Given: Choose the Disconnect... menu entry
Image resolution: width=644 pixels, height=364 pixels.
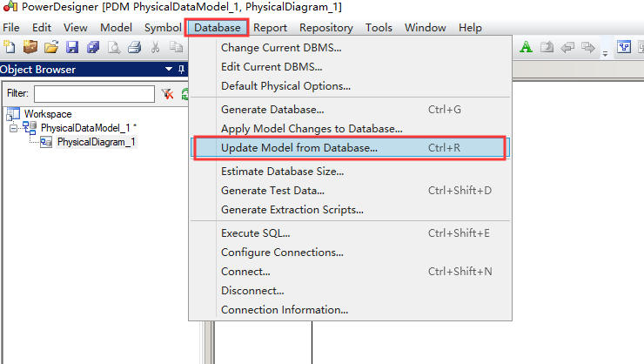Looking at the screenshot, I should [x=351, y=291].
